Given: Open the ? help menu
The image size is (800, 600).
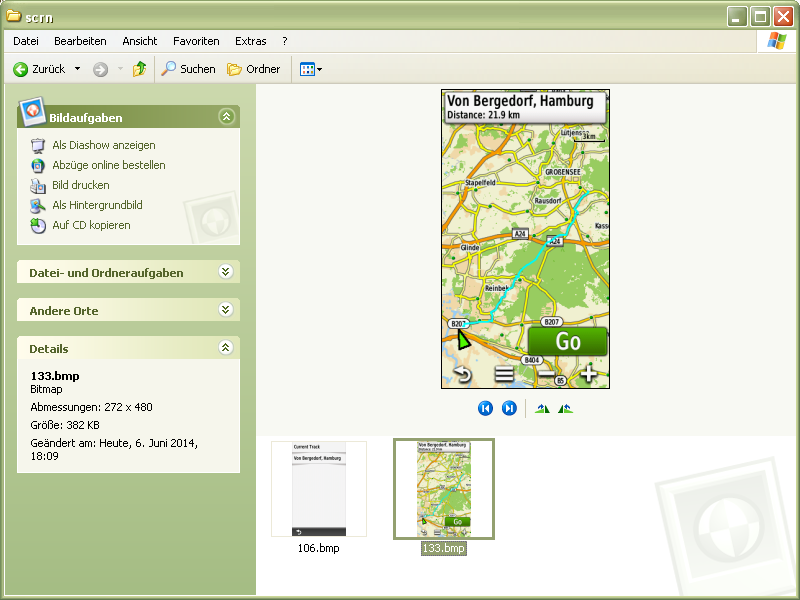Looking at the screenshot, I should point(285,41).
